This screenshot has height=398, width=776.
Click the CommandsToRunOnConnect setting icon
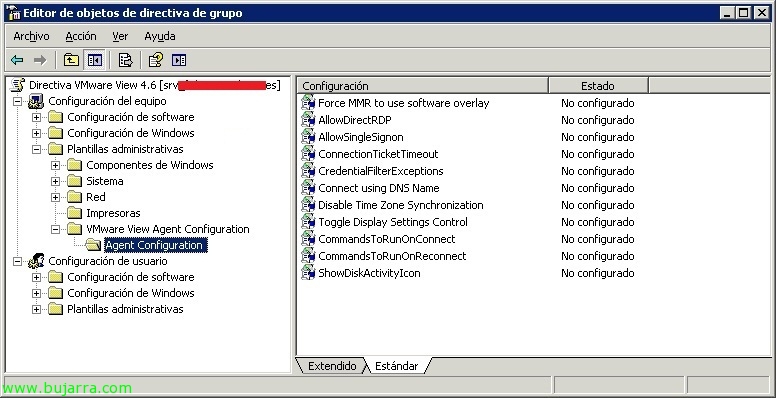(x=308, y=239)
